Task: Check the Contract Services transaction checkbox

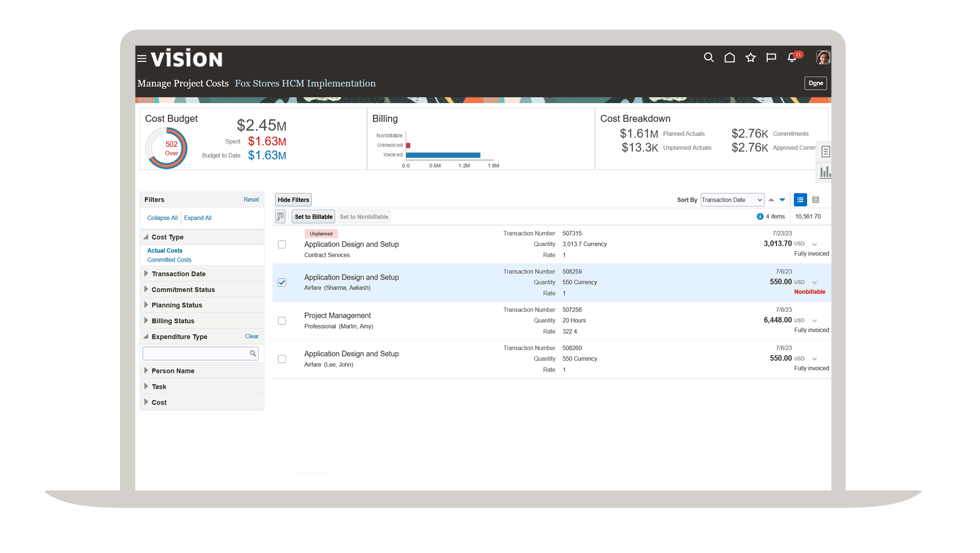Action: [282, 244]
